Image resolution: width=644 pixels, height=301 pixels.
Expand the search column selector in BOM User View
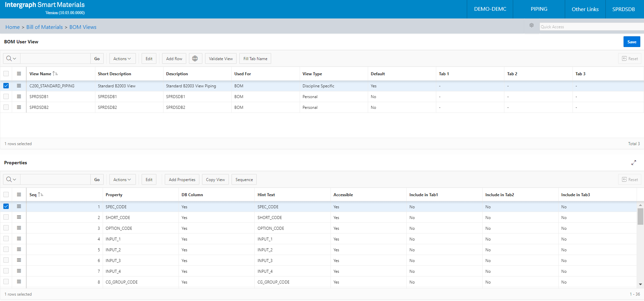pos(11,58)
